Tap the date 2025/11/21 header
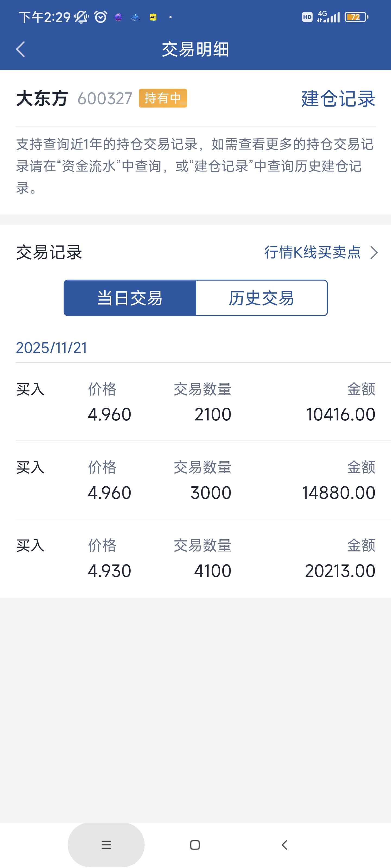 52,348
